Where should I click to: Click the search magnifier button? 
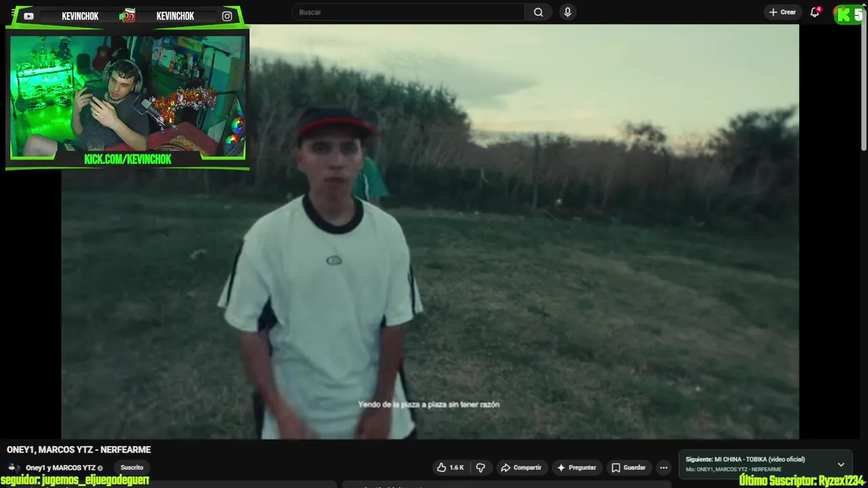pos(538,12)
